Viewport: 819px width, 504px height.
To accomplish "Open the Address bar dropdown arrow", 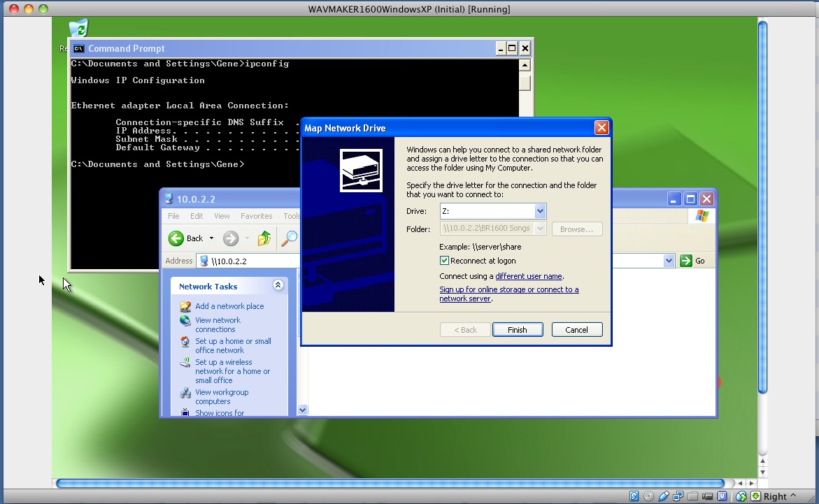I will [x=669, y=261].
